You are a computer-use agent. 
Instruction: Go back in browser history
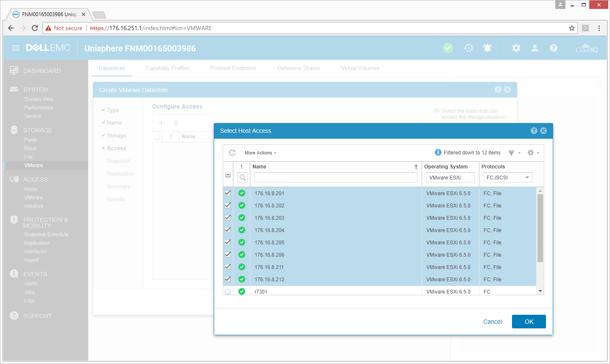click(11, 28)
